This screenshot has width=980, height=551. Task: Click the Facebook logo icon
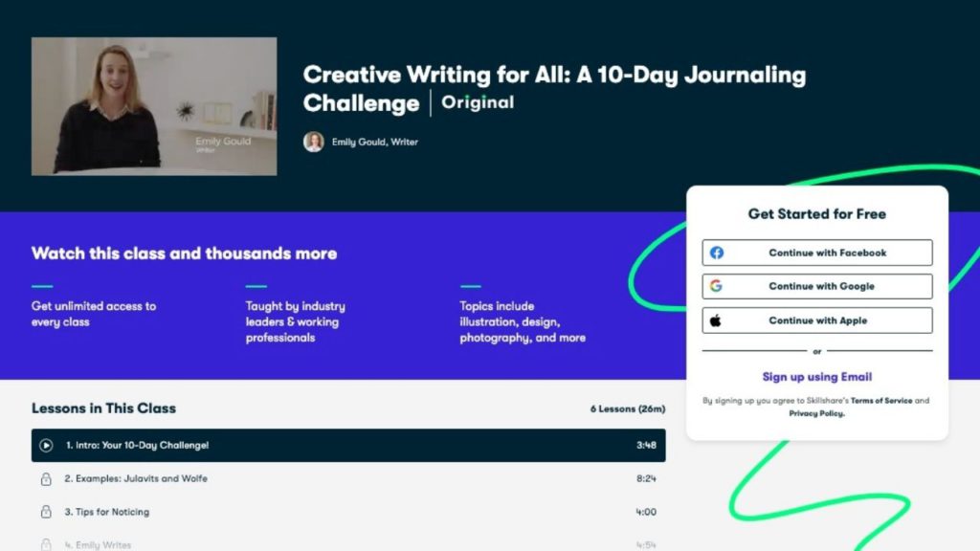(716, 253)
